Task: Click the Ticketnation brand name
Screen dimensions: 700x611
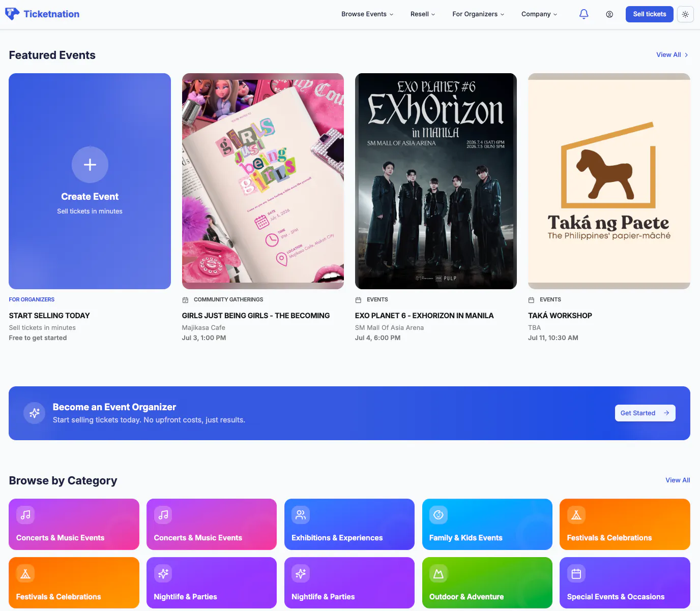Action: 51,14
